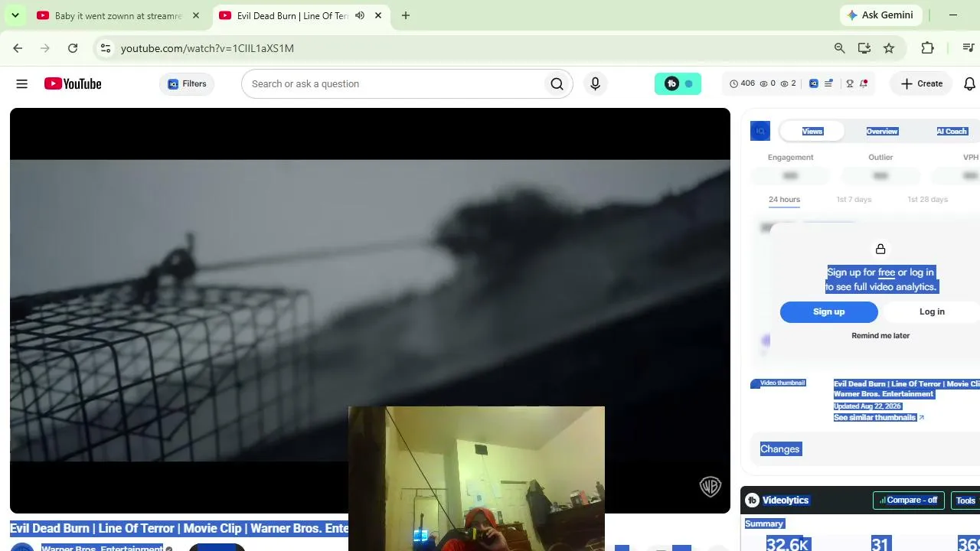Click Ask Gemini in the browser

coord(880,15)
